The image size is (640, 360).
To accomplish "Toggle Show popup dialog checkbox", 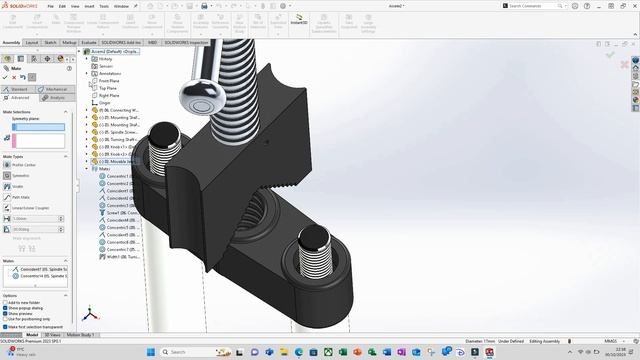I will click(x=5, y=308).
